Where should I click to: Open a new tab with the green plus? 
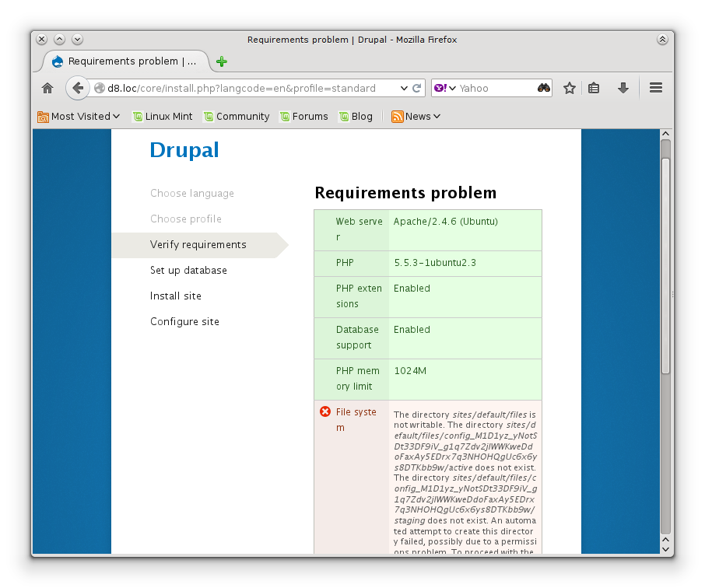[x=222, y=61]
